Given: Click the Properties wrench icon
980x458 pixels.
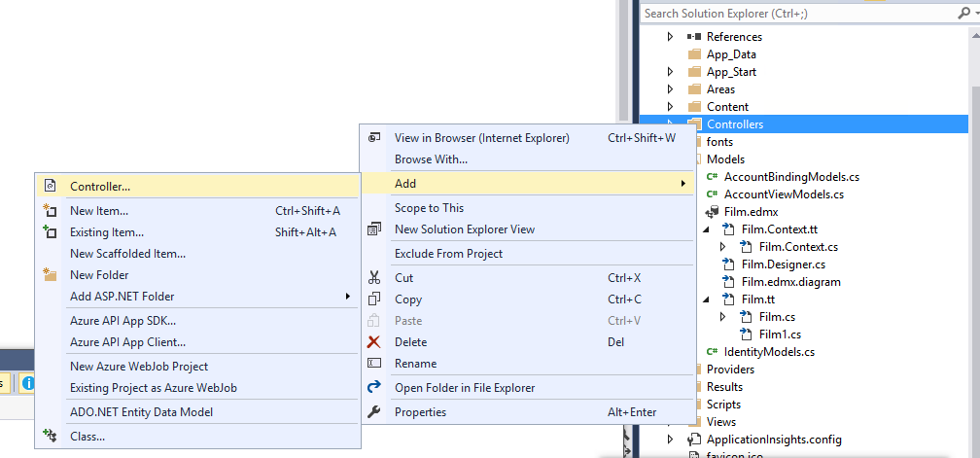Looking at the screenshot, I should 373,411.
